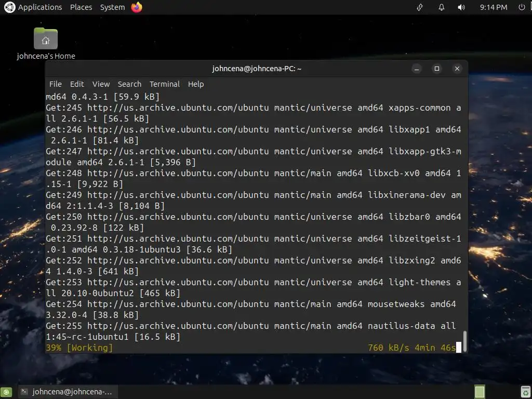Minimize the terminal window

tap(417, 69)
